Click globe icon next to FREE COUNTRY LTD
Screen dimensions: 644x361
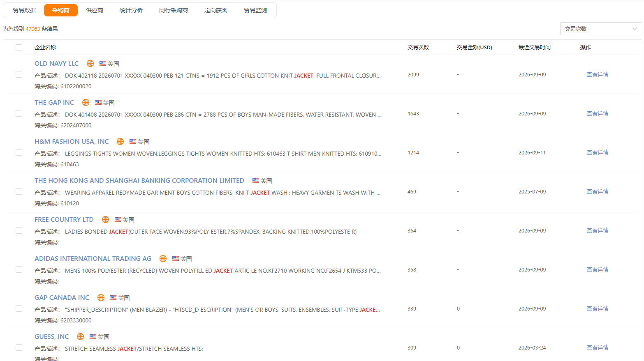[x=105, y=219]
